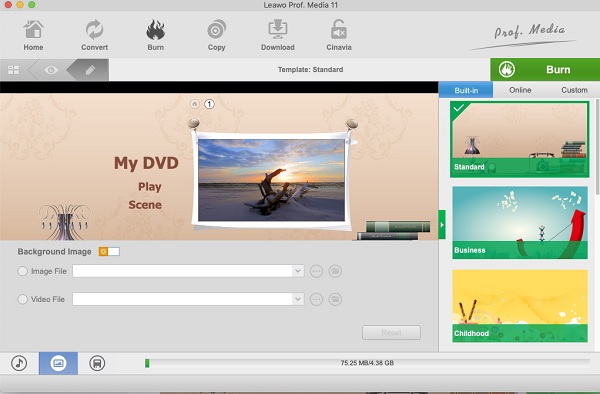Toggle the Background Image switch
This screenshot has width=600, height=394.
click(109, 251)
